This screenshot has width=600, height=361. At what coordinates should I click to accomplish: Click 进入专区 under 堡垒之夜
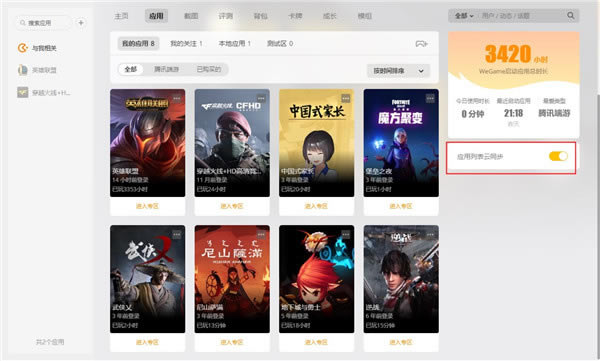(401, 206)
